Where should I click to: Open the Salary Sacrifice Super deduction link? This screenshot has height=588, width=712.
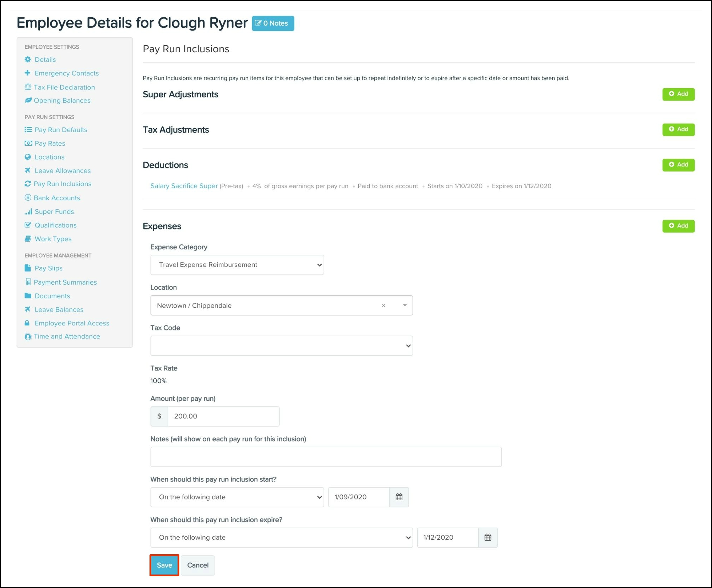coord(184,186)
